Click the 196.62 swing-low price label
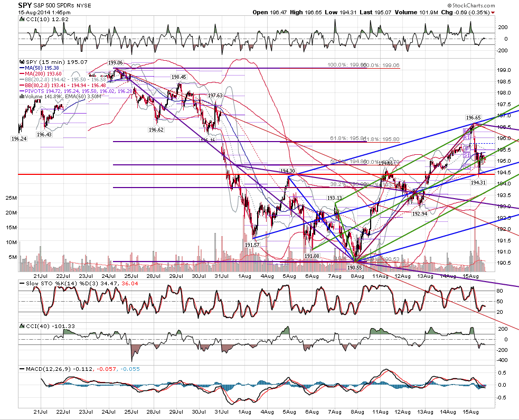519x420 pixels. coord(156,130)
